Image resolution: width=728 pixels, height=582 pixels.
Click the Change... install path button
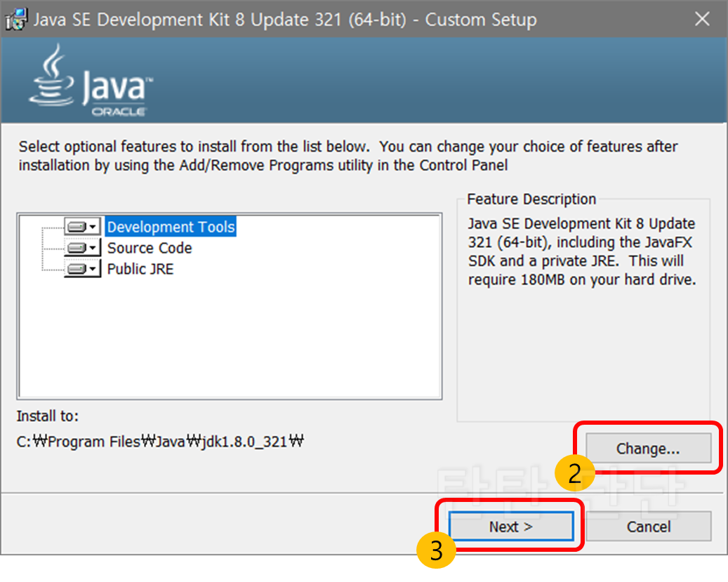(x=648, y=448)
